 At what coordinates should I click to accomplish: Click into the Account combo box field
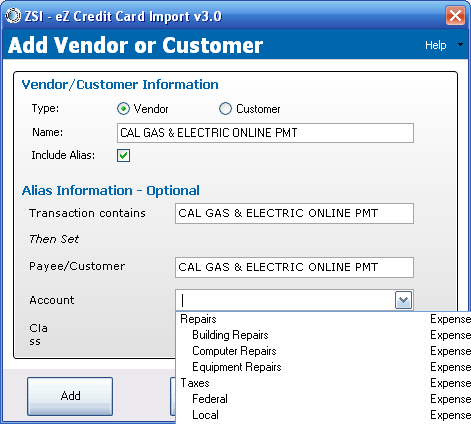(285, 300)
